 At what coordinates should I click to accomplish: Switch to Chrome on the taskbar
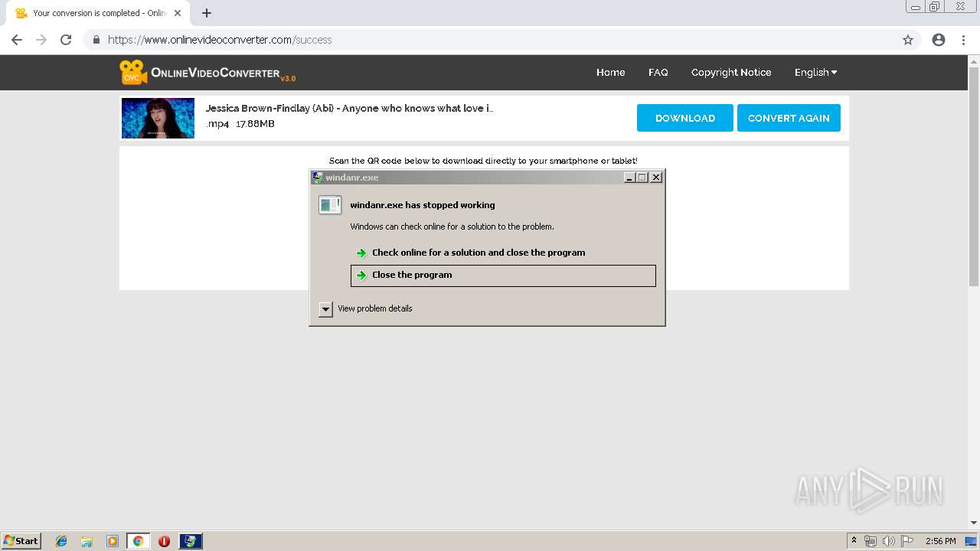(138, 541)
